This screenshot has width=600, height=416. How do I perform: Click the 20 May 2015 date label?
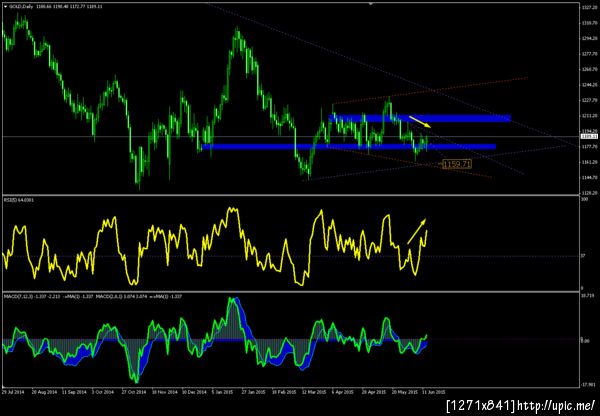[404, 392]
